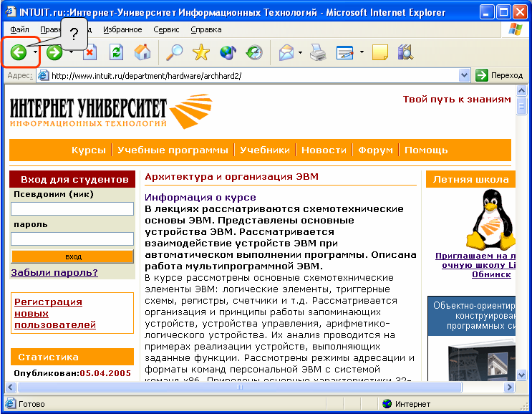
Task: Click the Mail envelope icon
Action: [286, 52]
